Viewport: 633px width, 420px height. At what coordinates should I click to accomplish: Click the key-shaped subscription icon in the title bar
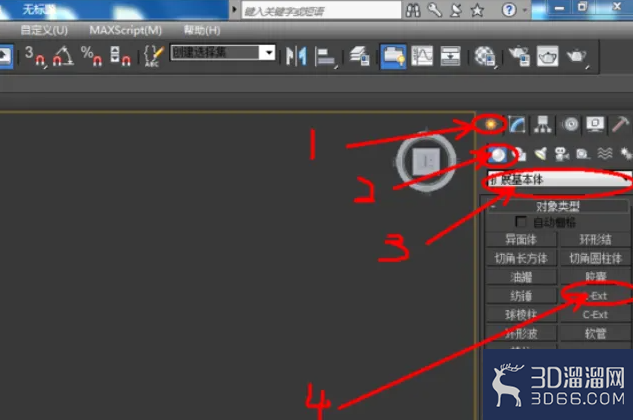click(x=435, y=10)
